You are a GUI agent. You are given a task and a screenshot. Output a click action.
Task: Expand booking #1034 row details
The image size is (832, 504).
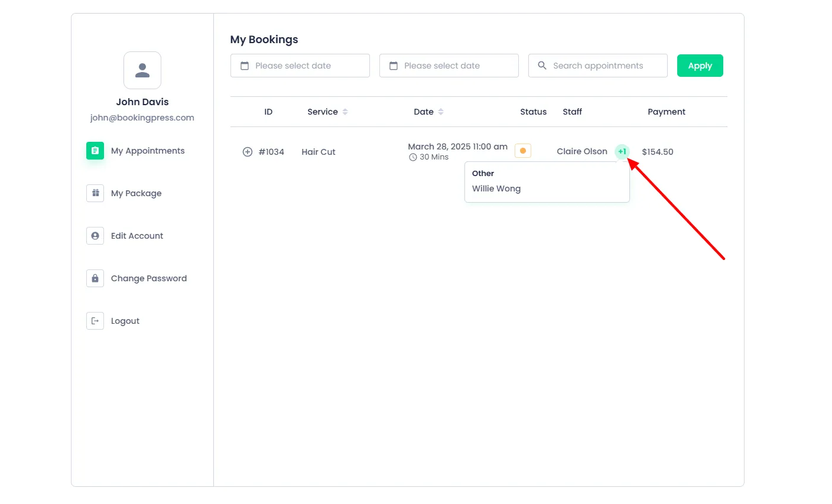[x=248, y=152]
